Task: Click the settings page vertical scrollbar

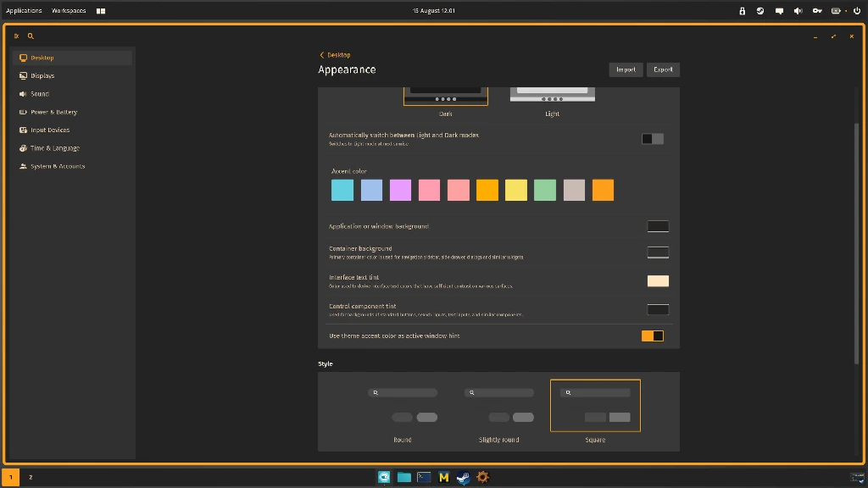Action: pos(856,243)
